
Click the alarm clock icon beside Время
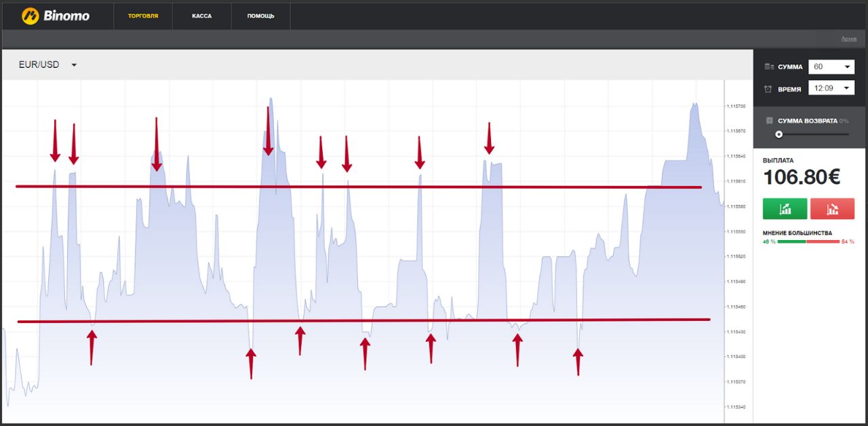[768, 89]
